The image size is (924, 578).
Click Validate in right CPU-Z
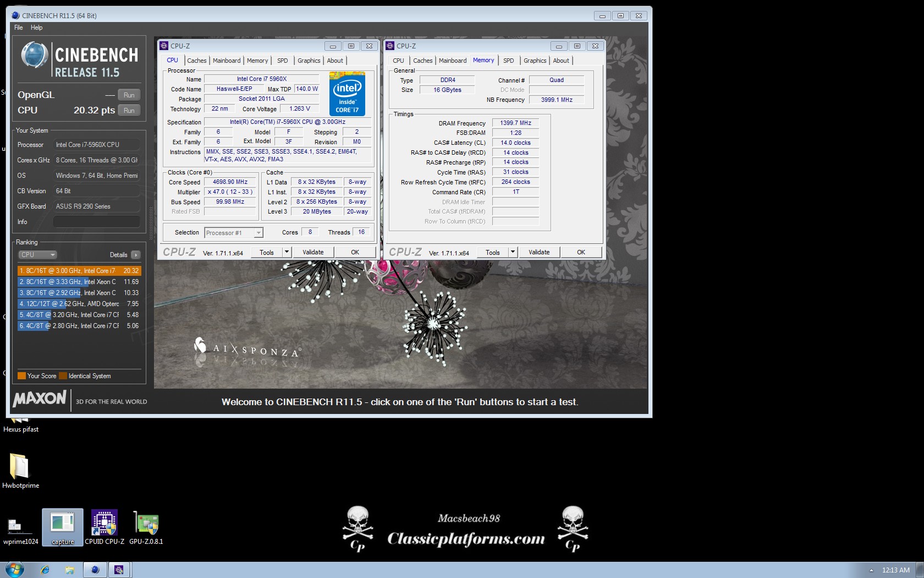(539, 252)
